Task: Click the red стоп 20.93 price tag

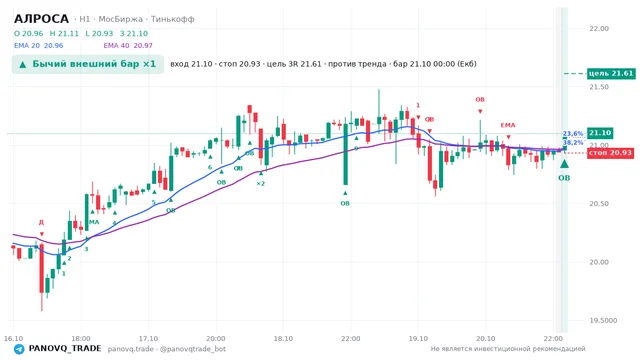Action: (x=611, y=153)
